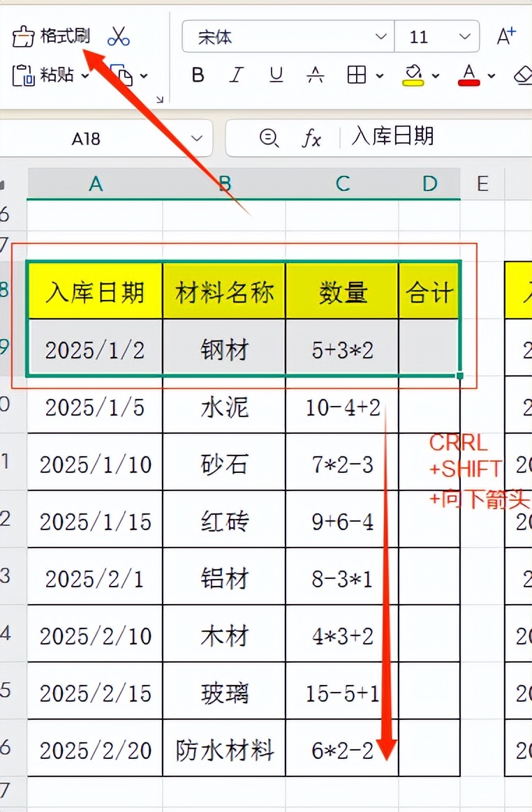Open the font name dropdown showing 宋体

pyautogui.click(x=288, y=37)
